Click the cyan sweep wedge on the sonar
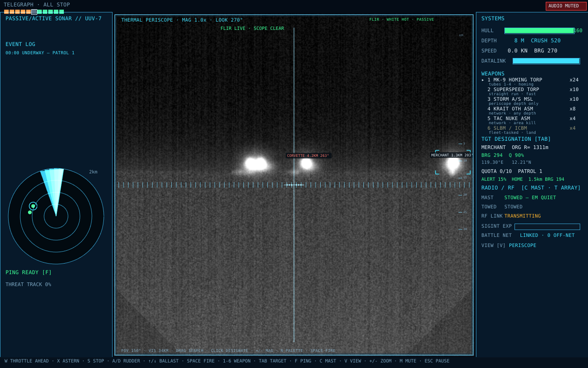 pos(53,189)
